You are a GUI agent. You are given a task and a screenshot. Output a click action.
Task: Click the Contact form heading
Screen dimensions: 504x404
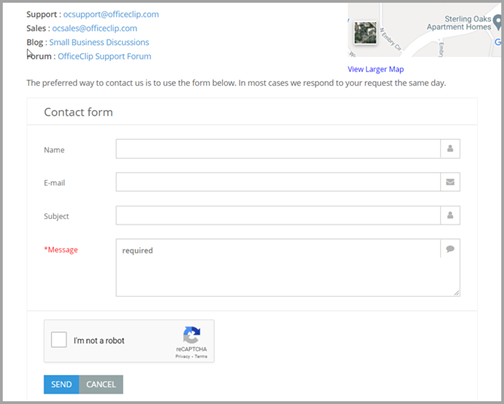[x=78, y=112]
